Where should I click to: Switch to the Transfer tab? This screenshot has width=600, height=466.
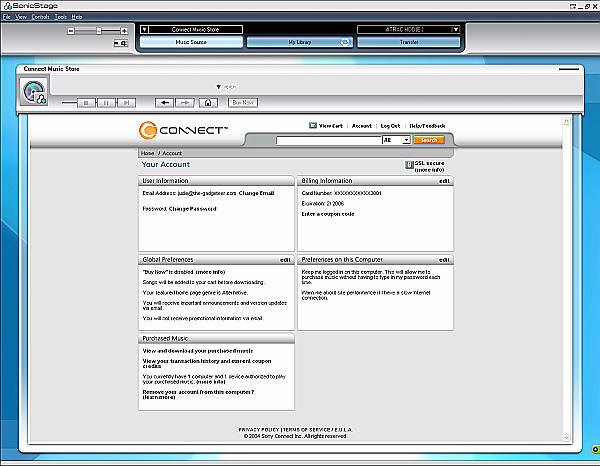click(x=408, y=43)
